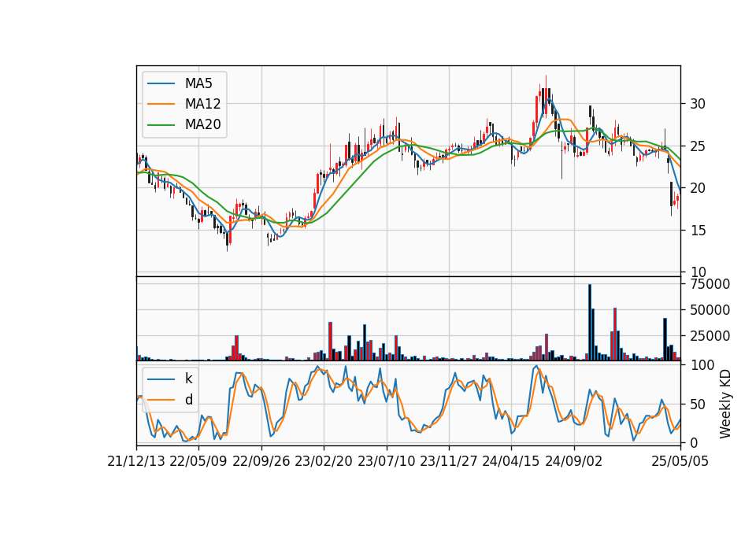This screenshot has height=543, width=756.
Task: Click the price axis value 30
Action: pos(698,104)
